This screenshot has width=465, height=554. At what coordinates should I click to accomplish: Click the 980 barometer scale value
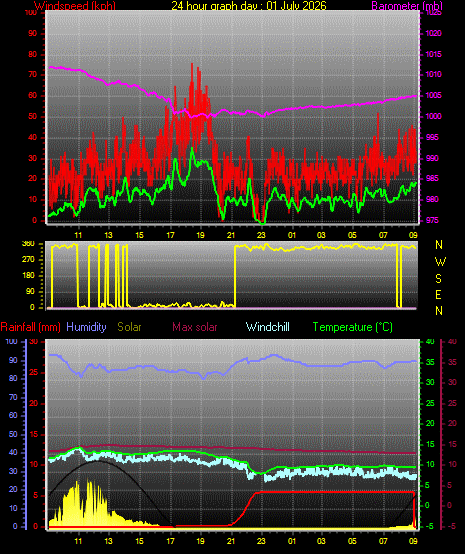pyautogui.click(x=432, y=199)
